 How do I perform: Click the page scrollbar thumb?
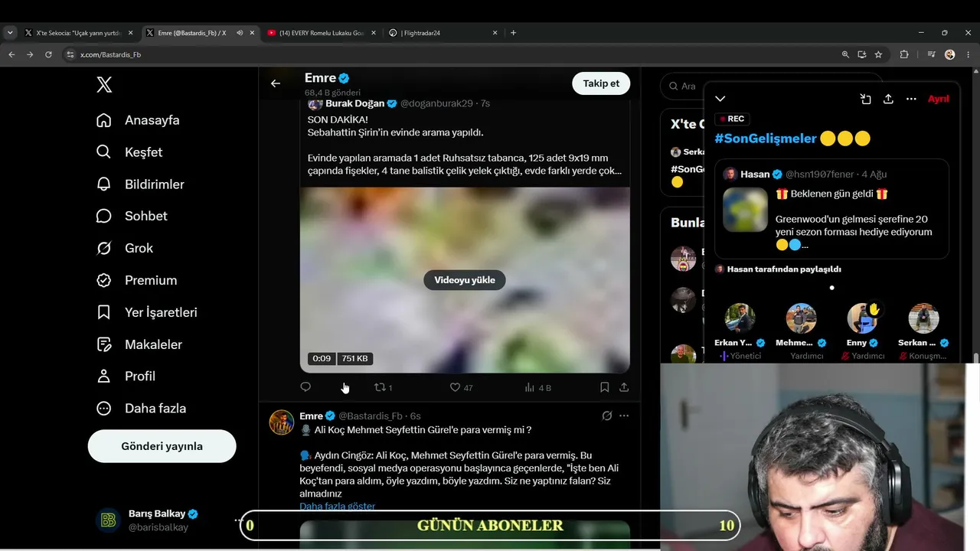[x=976, y=358]
